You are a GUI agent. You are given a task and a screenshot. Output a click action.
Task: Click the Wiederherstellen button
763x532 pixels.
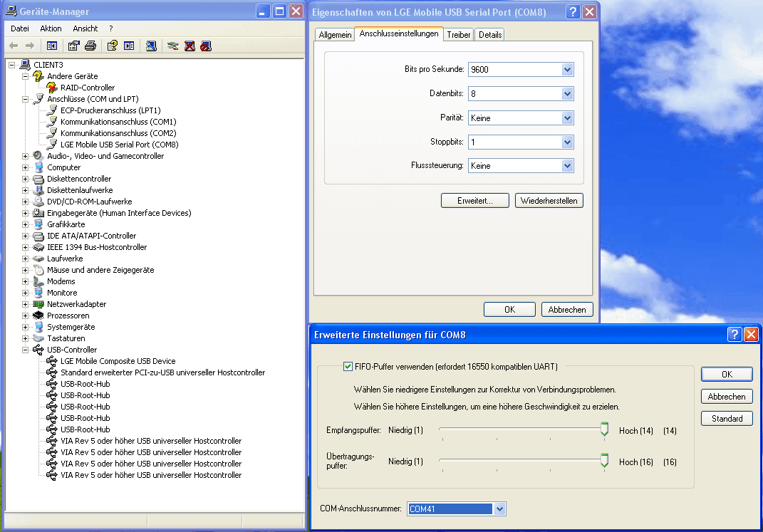(x=549, y=201)
